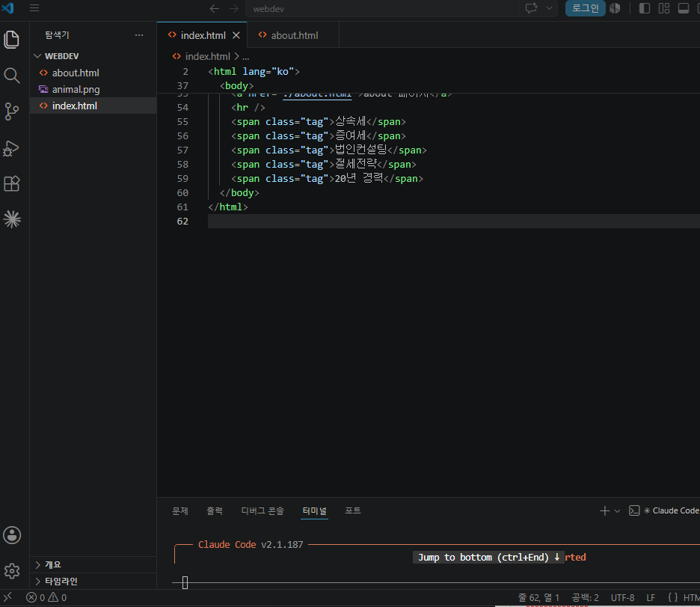The width and height of the screenshot is (700, 607).
Task: Select the index.html editor tab
Action: 203,35
